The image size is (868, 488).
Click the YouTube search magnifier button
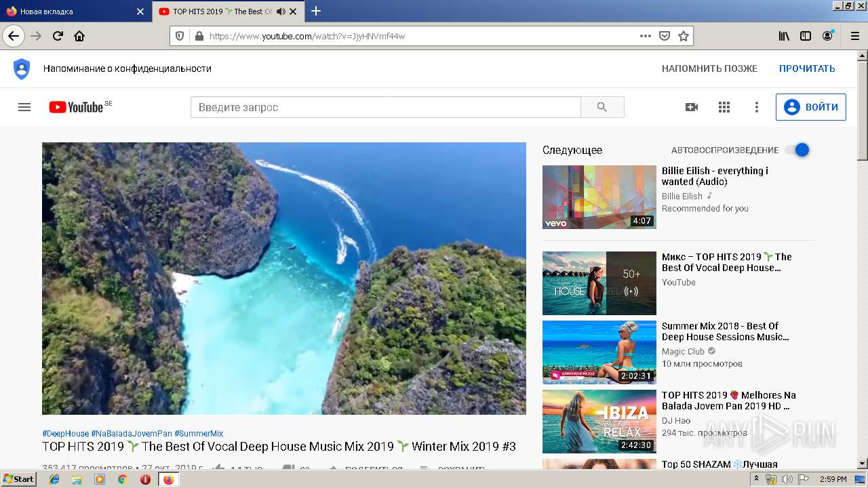point(602,107)
